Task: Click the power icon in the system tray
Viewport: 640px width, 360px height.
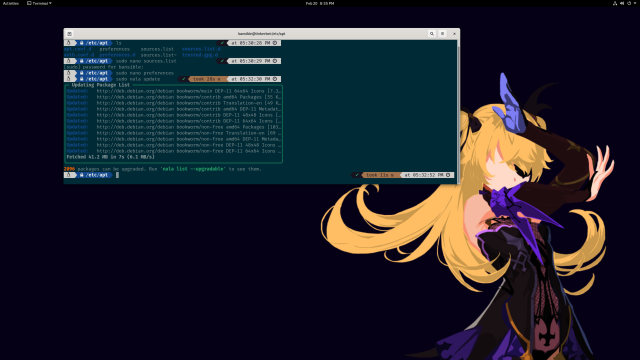Action: coord(629,3)
